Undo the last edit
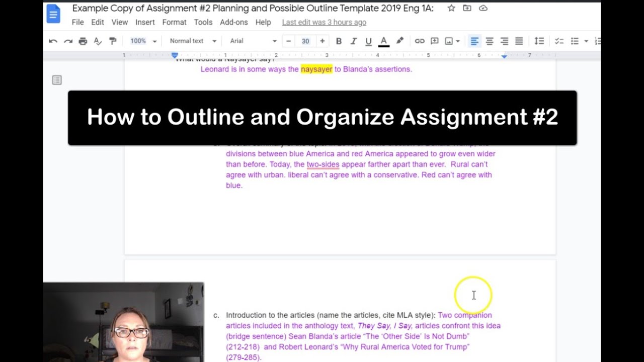Screen dimensions: 644x362 coord(53,41)
